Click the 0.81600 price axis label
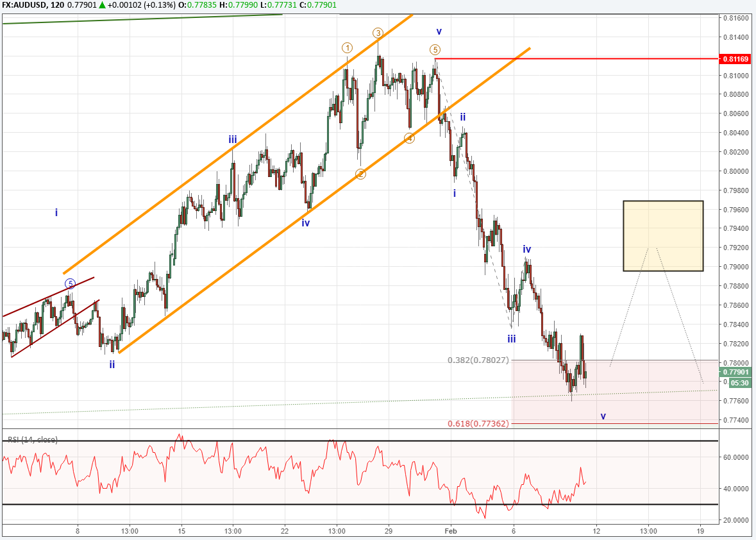756x540 pixels. (x=735, y=18)
